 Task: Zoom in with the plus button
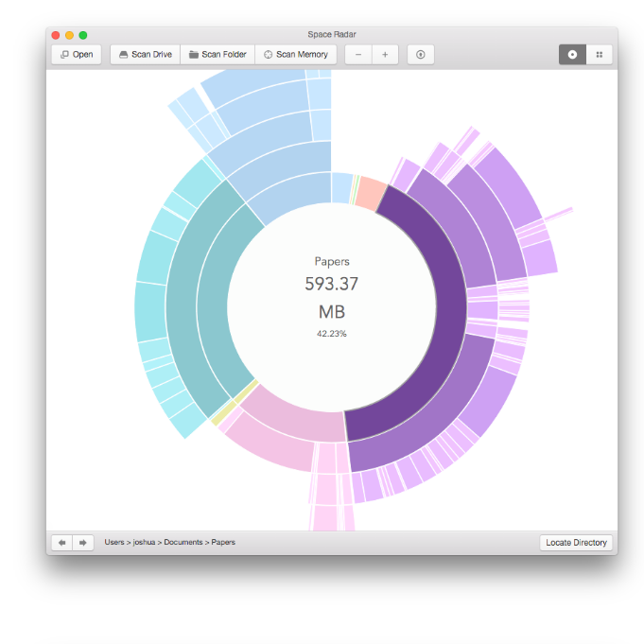[385, 55]
